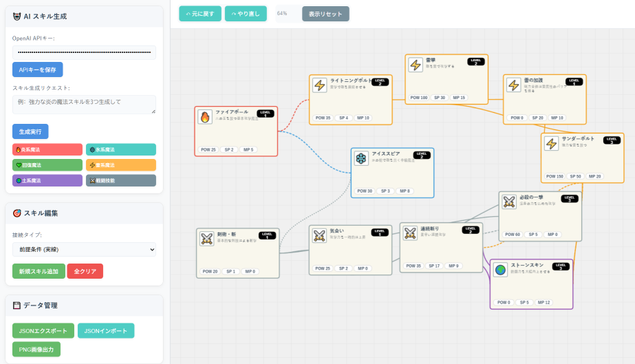Click the JSONエクスポート button
635x364 pixels.
(x=43, y=331)
